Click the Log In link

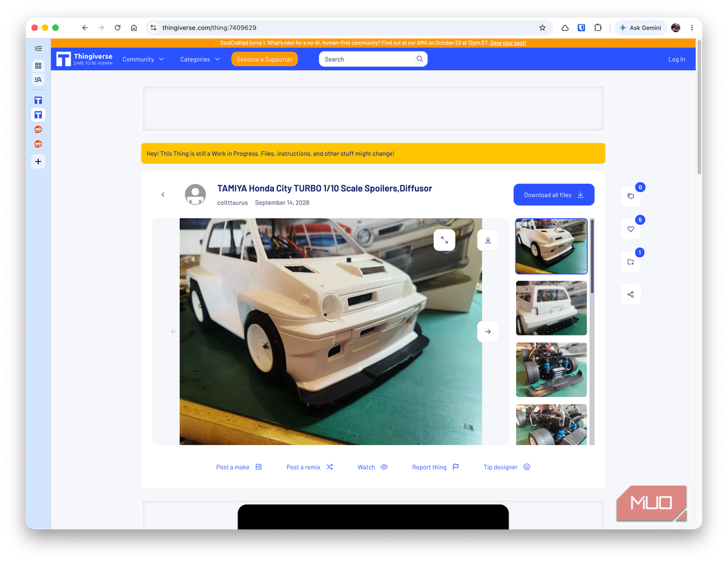point(677,59)
